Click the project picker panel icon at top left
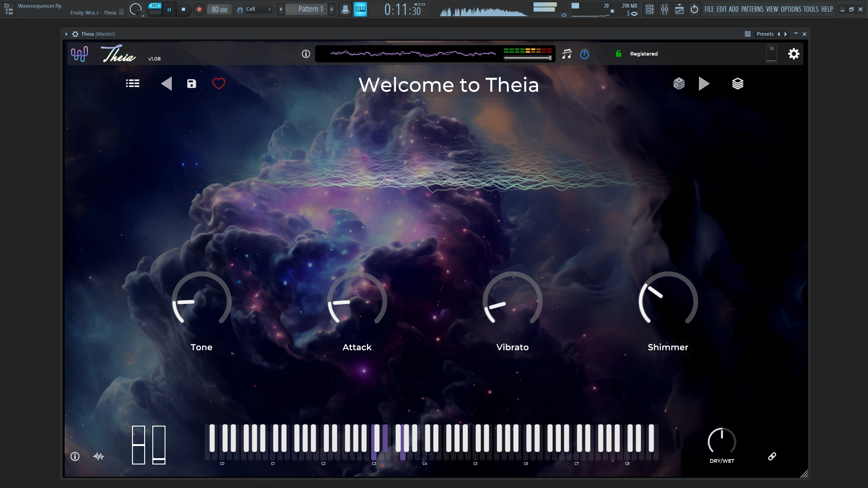Image resolution: width=868 pixels, height=488 pixels. pyautogui.click(x=9, y=9)
